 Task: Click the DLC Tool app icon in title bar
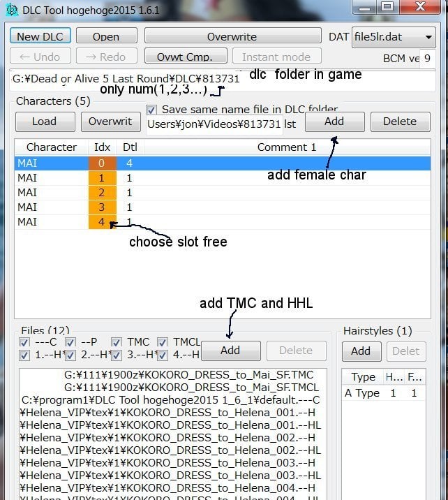pos(12,10)
